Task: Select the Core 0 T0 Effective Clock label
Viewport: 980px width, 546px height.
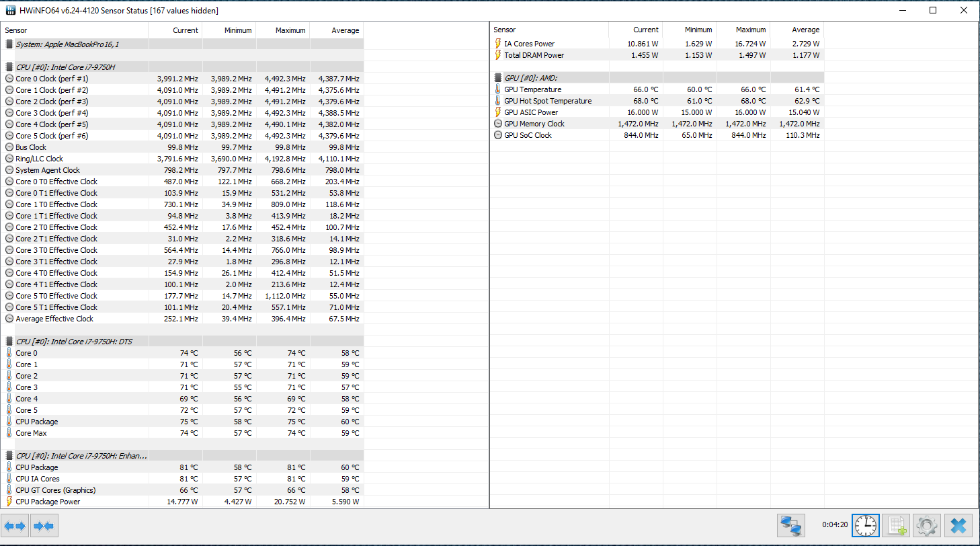Action: 56,182
